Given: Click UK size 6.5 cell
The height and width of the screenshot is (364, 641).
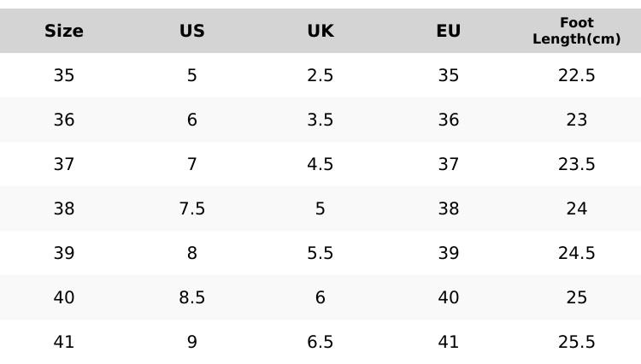Looking at the screenshot, I should coord(320,342).
